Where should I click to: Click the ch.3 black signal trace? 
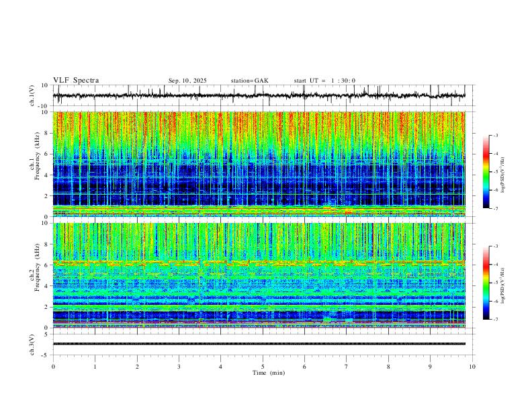click(x=259, y=344)
